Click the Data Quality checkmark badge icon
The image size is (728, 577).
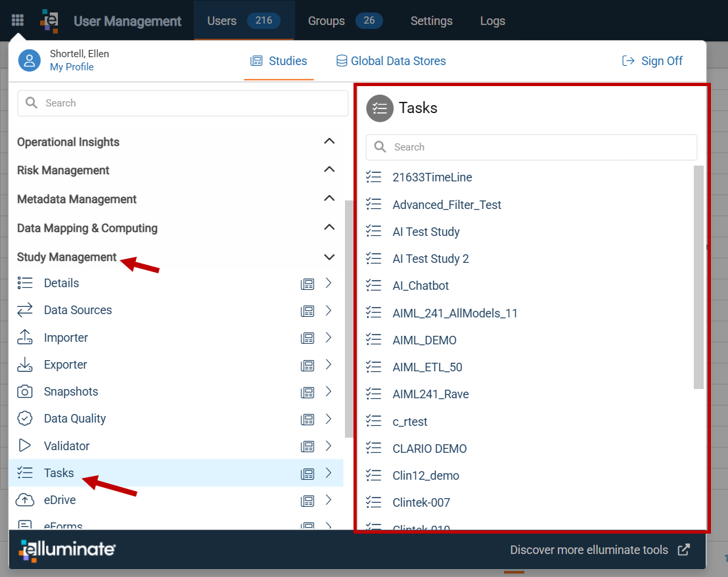tap(24, 418)
